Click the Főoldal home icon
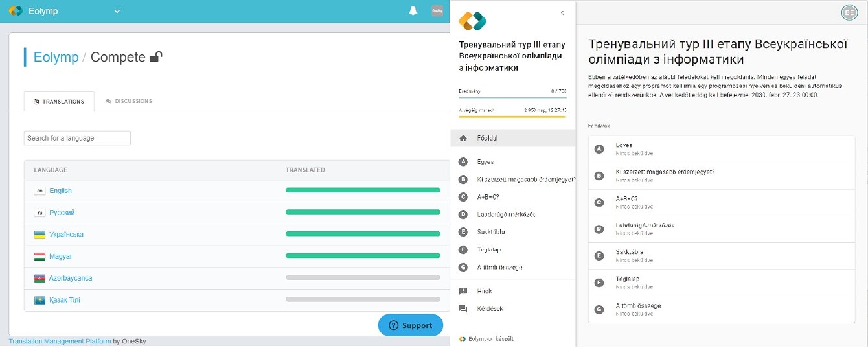 (x=463, y=138)
